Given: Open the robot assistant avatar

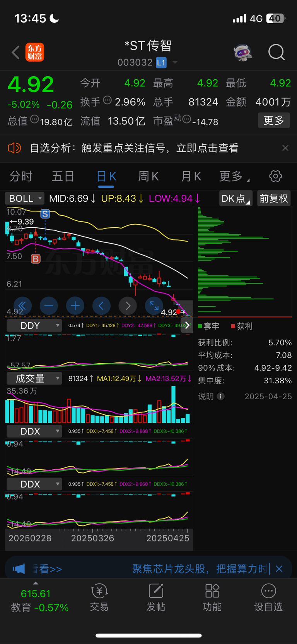Looking at the screenshot, I should pyautogui.click(x=243, y=52).
